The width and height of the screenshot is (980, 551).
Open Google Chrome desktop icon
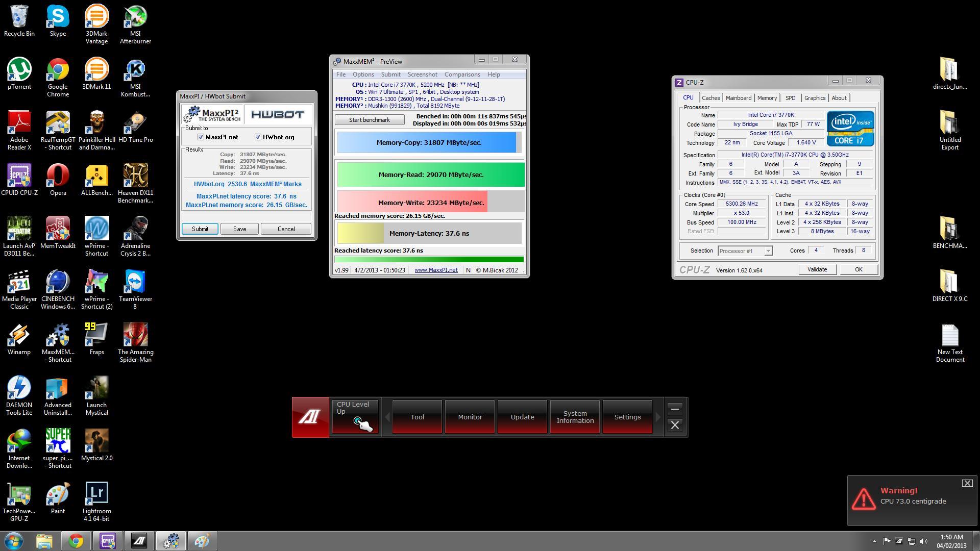click(58, 78)
